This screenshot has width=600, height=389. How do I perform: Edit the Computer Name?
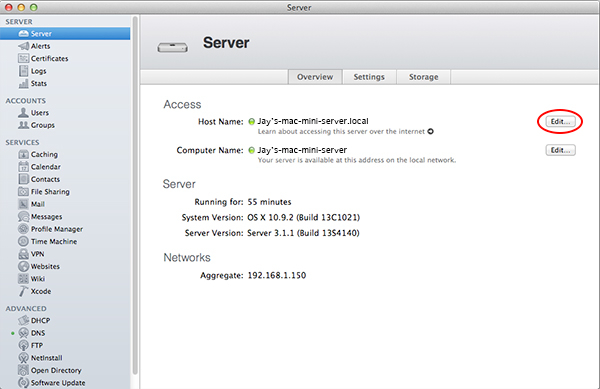coord(560,150)
